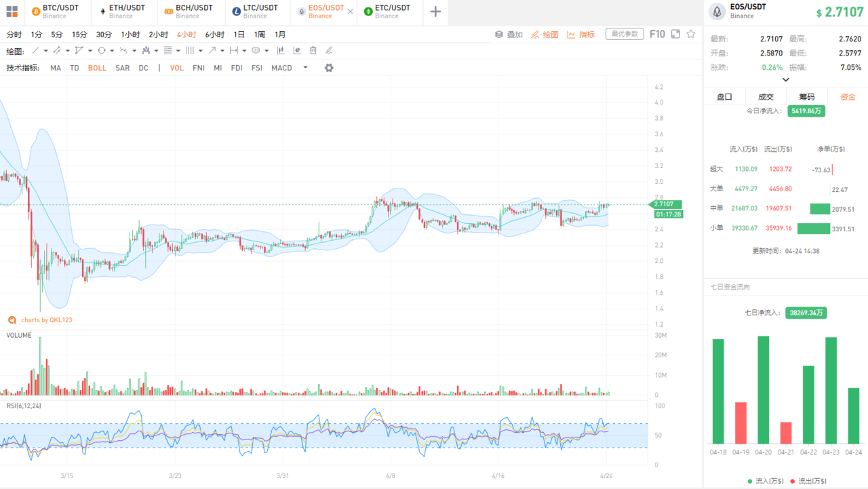The height and width of the screenshot is (489, 868).
Task: Select the range measurement tool
Action: [234, 50]
